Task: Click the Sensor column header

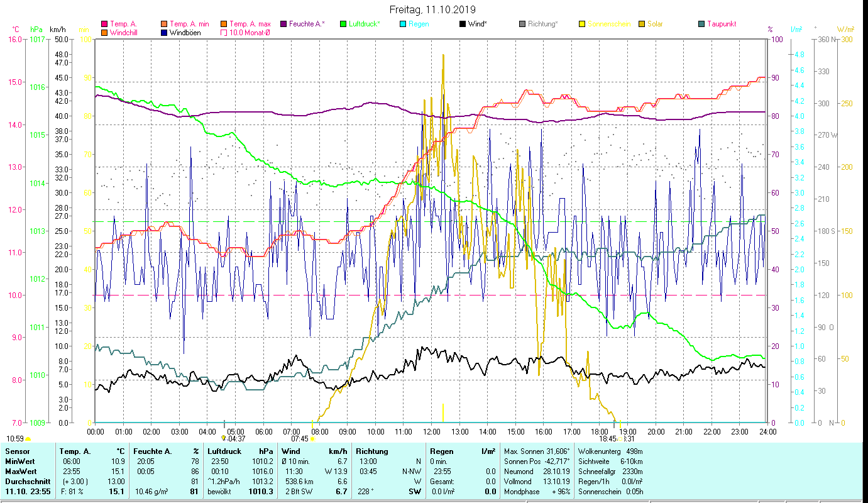Action: pos(17,451)
